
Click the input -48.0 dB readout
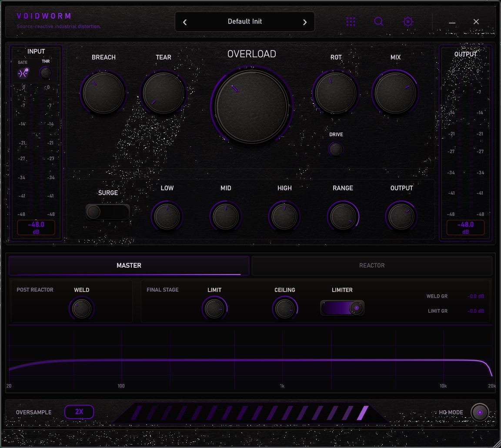(36, 228)
